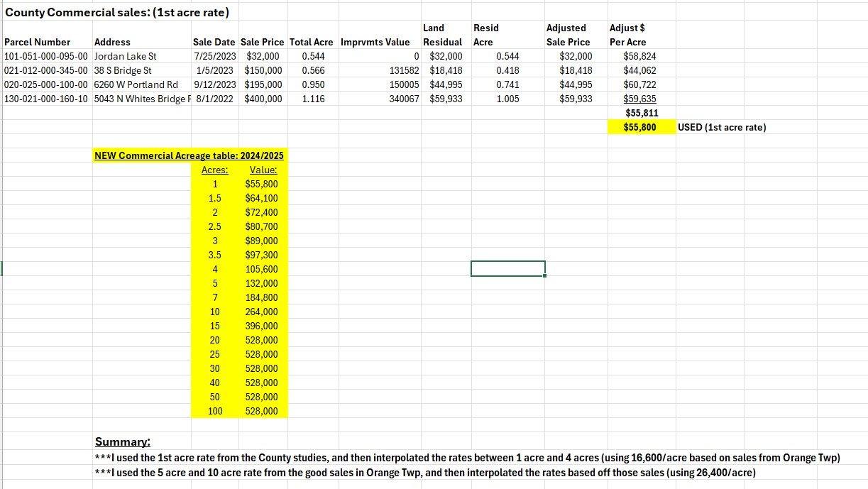This screenshot has width=868, height=489.
Task: Click the 'NEW Commercial Acreage table: 2024/2025' heading
Action: [189, 155]
